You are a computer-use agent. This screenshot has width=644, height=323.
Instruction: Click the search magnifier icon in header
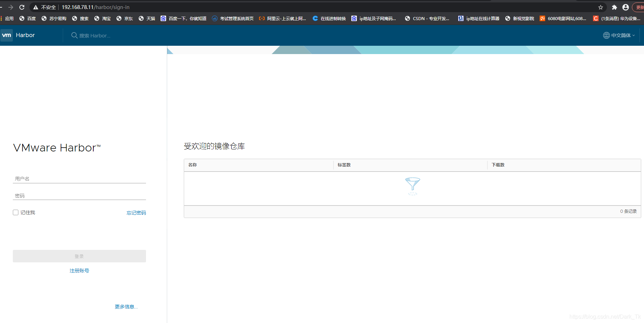pos(74,35)
